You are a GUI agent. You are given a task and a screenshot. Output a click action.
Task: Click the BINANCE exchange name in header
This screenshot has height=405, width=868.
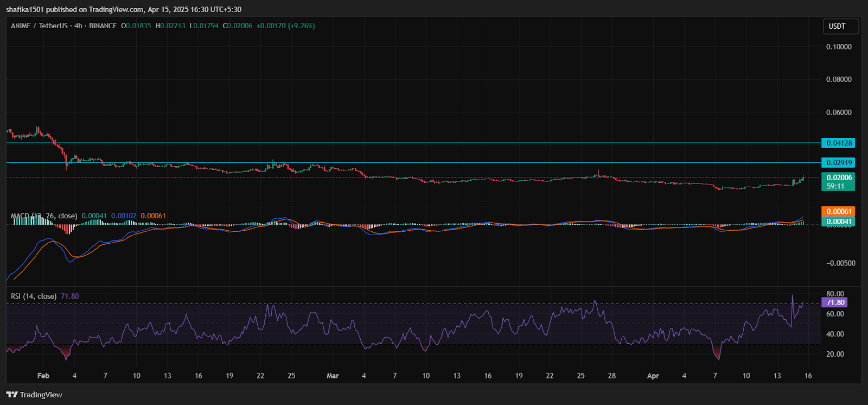103,26
